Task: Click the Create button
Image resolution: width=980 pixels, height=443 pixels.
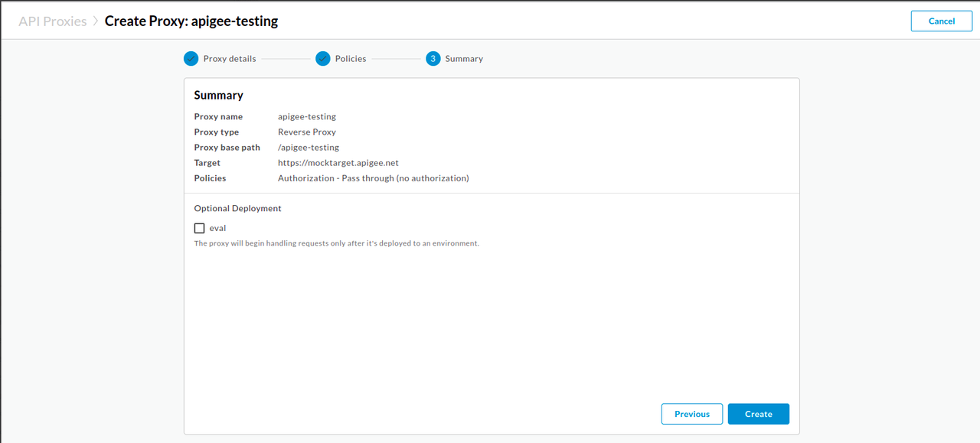Action: 759,414
